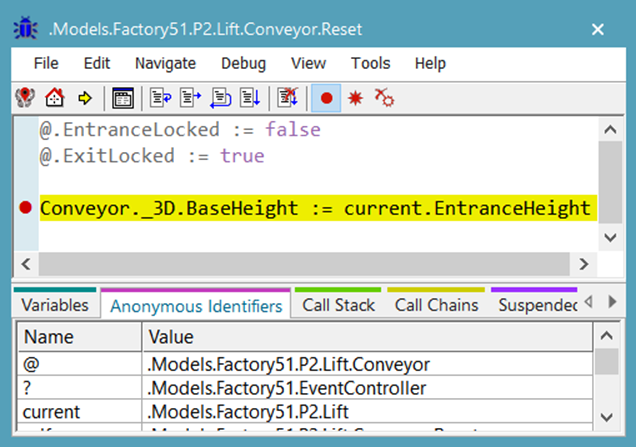This screenshot has height=447, width=636.
Task: Click the Step Into debugger icon
Action: (160, 98)
